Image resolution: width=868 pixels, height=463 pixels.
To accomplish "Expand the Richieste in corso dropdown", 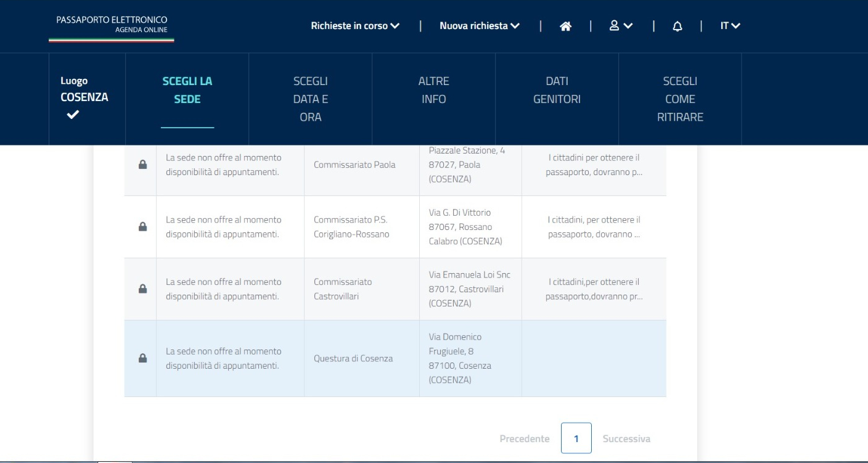I will [x=355, y=26].
